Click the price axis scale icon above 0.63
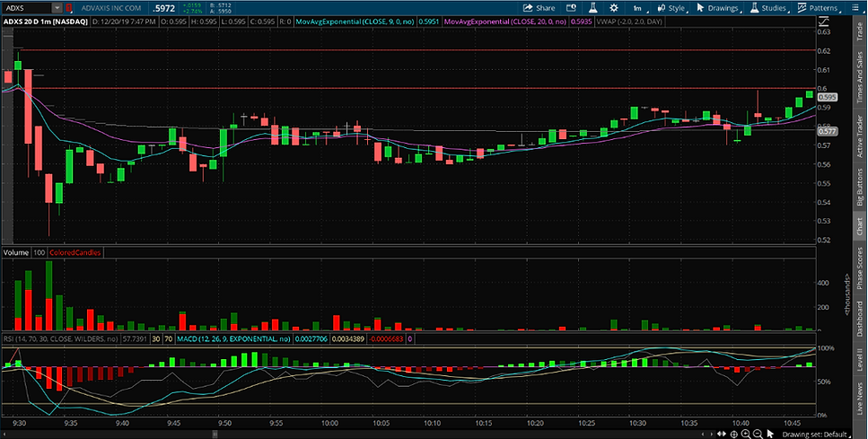 pyautogui.click(x=824, y=22)
